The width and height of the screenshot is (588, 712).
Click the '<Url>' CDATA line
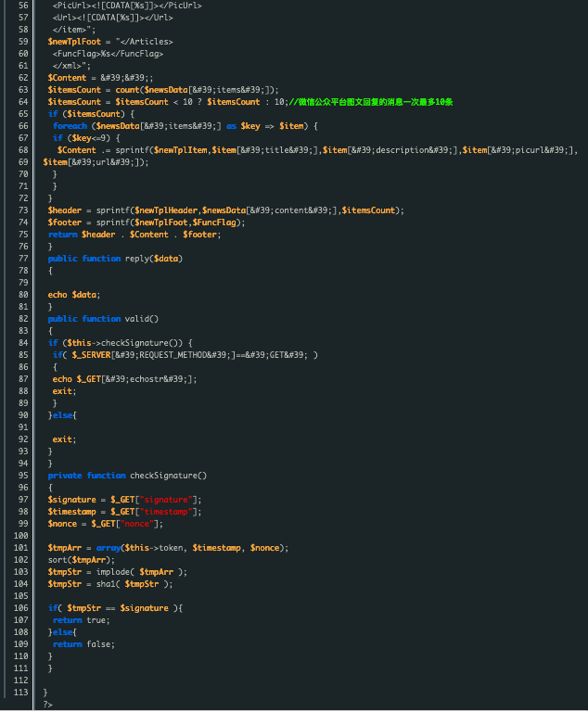[x=113, y=18]
